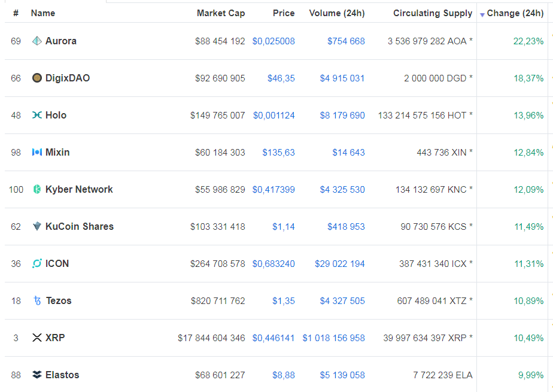
Task: Click the Holo coin logo icon
Action: point(37,115)
